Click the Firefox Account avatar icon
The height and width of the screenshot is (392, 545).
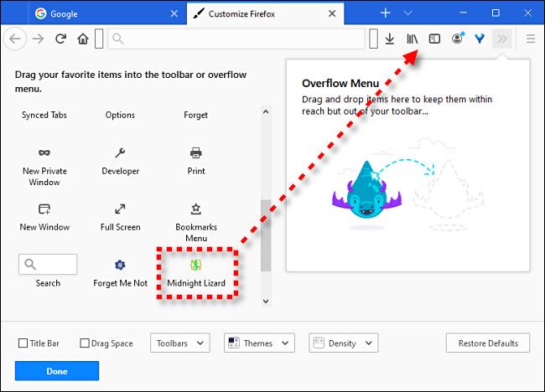point(458,38)
